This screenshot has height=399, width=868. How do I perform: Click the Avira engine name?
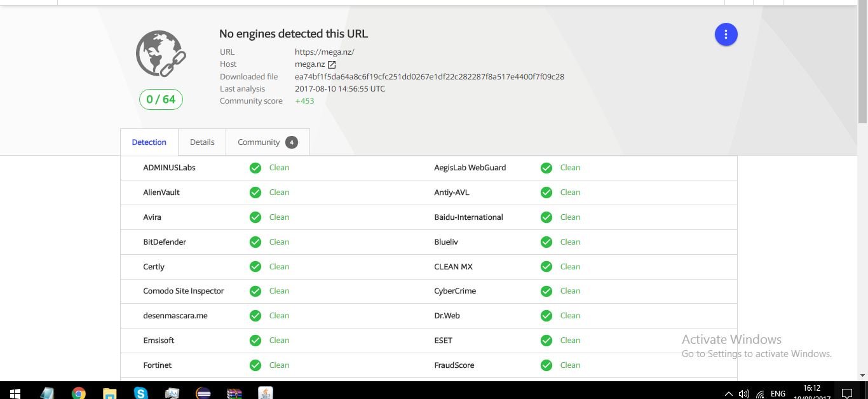(152, 217)
